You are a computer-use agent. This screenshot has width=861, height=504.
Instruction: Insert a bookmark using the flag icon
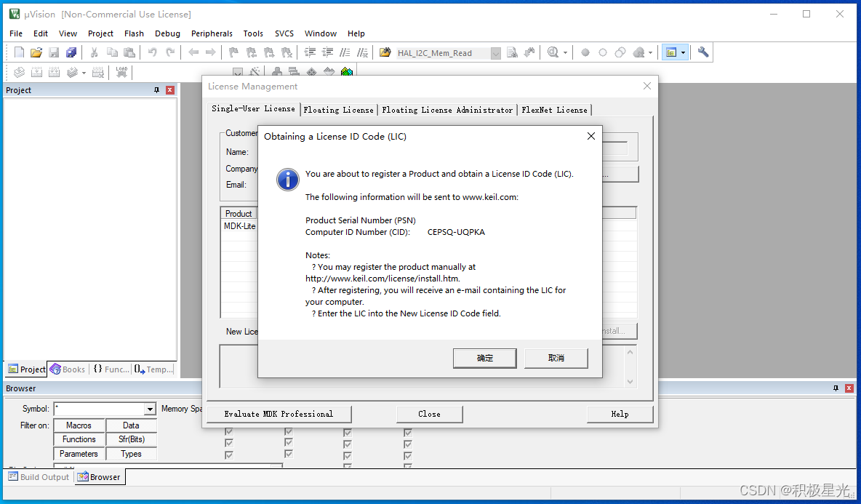point(233,52)
